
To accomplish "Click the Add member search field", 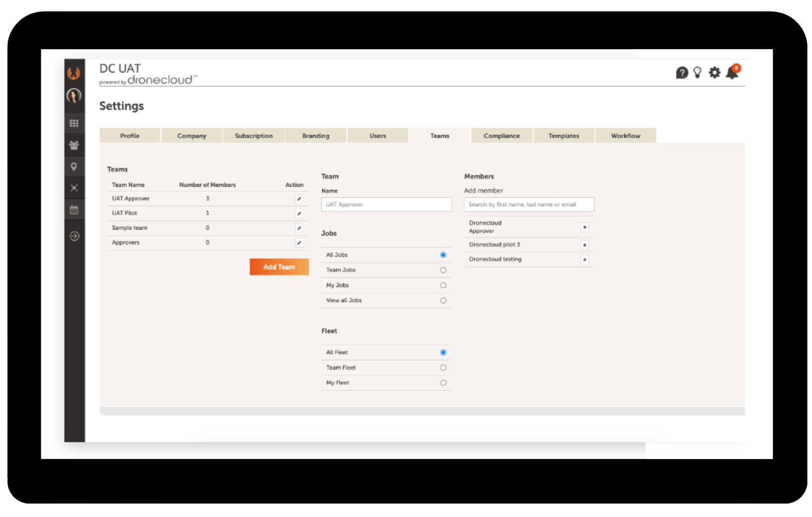I will pyautogui.click(x=529, y=205).
